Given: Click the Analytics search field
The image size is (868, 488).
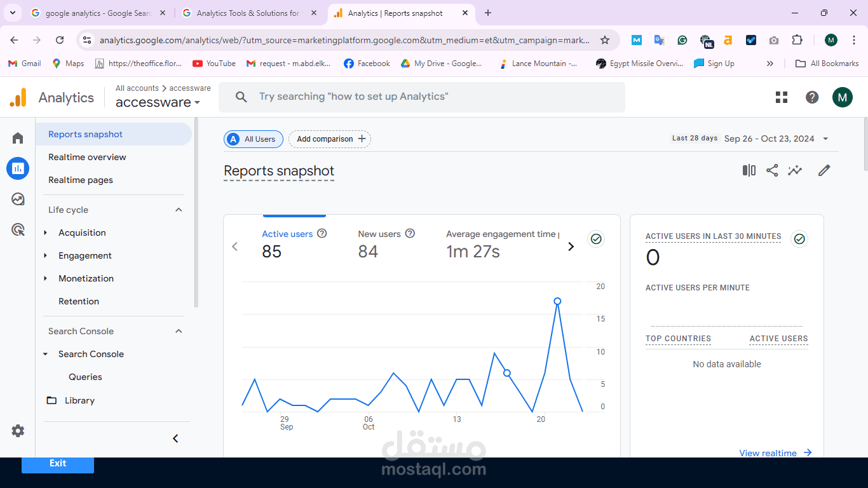Looking at the screenshot, I should click(422, 97).
